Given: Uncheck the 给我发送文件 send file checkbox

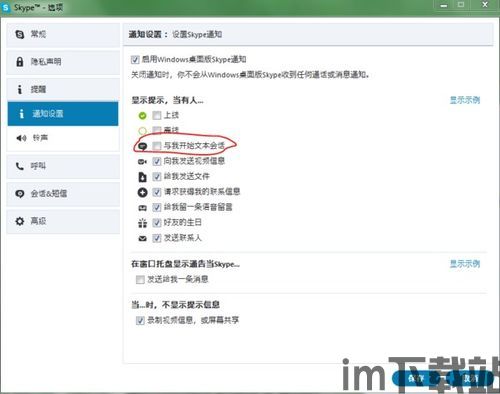Looking at the screenshot, I should click(x=157, y=177).
